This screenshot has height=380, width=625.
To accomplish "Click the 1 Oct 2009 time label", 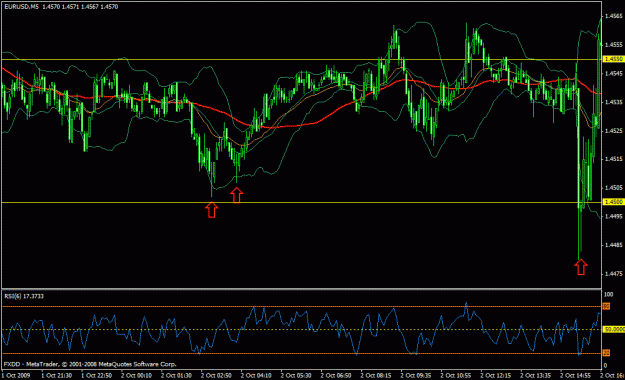I will click(x=16, y=375).
